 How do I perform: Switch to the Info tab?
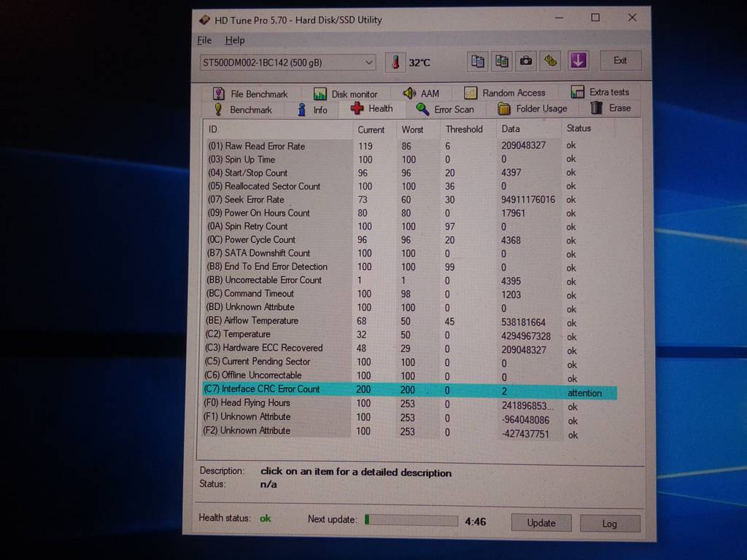tap(312, 110)
